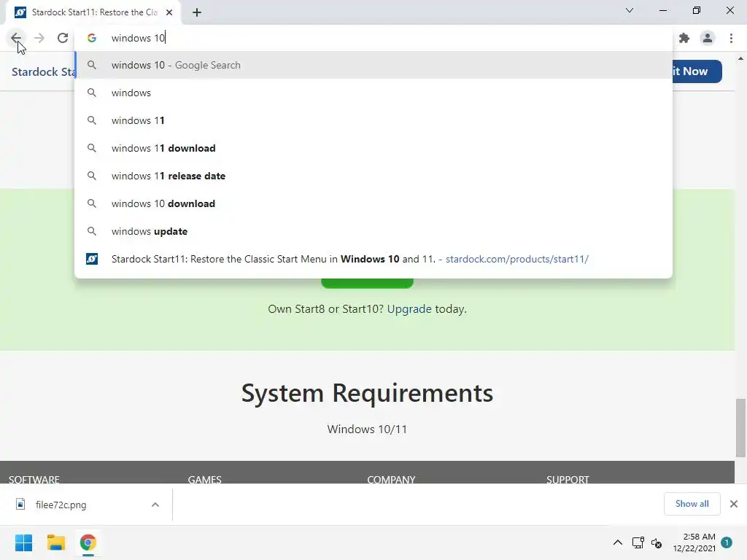This screenshot has height=560, width=747.
Task: Click Show all downloads button
Action: click(692, 504)
